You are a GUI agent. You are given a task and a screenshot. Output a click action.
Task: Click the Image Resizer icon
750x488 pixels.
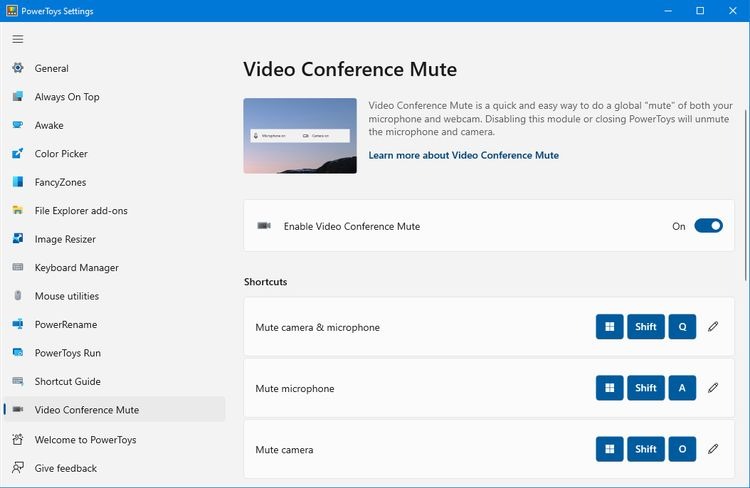point(18,239)
